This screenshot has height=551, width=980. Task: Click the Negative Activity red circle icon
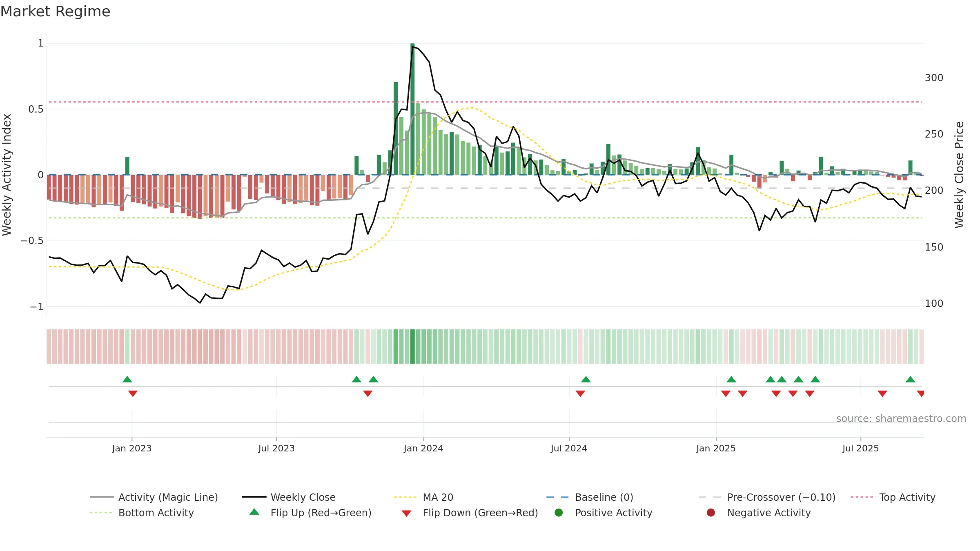711,513
